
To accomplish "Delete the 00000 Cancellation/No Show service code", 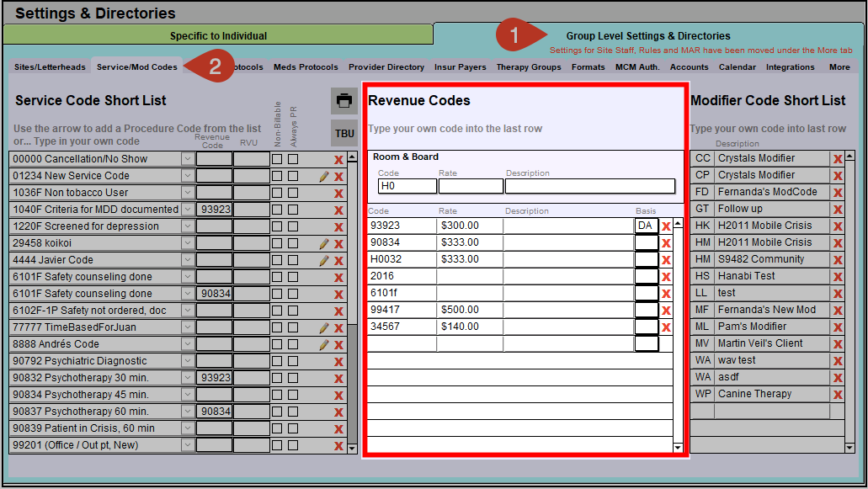I will pos(338,160).
